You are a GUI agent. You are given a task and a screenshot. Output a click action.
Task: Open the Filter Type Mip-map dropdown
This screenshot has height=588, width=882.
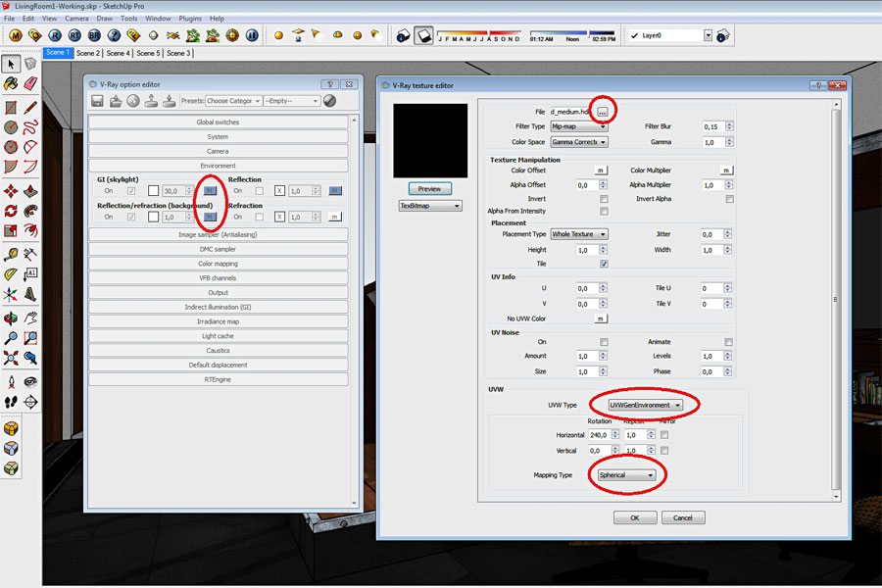pyautogui.click(x=579, y=126)
